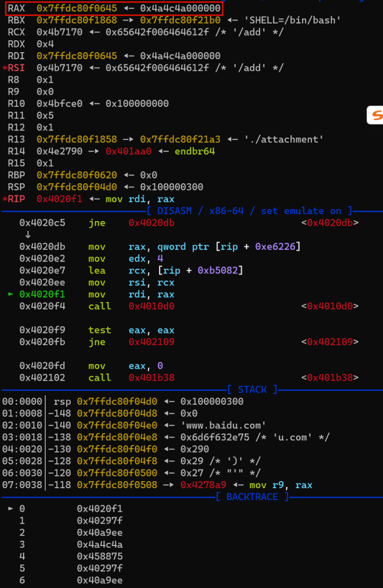Screen dimensions: 383x588
Task: Click the red asterisk beside RIP
Action: pos(5,199)
